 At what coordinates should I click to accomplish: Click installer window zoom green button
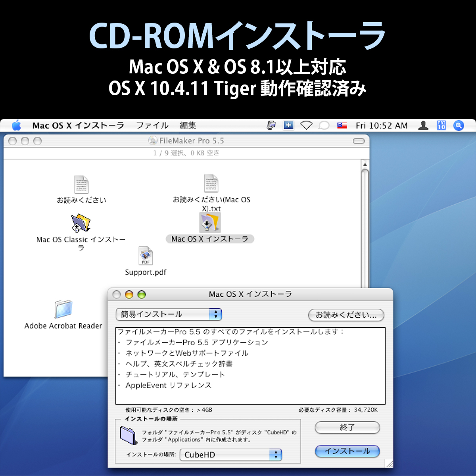click(142, 294)
